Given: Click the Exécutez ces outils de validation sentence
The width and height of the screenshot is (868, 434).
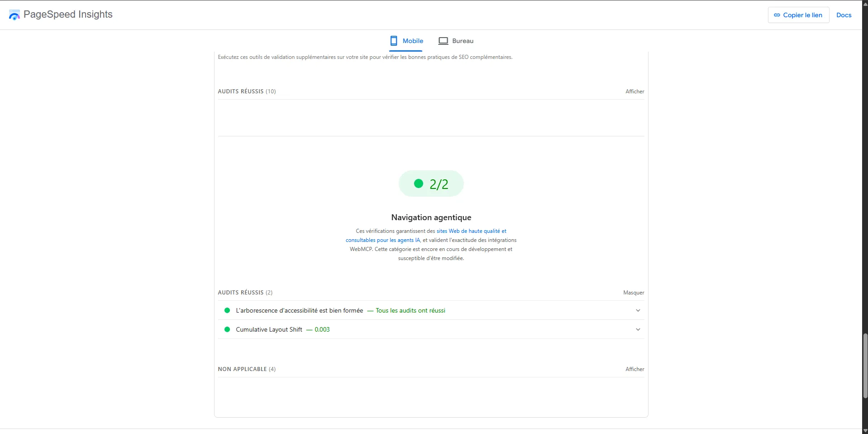Looking at the screenshot, I should coord(365,57).
